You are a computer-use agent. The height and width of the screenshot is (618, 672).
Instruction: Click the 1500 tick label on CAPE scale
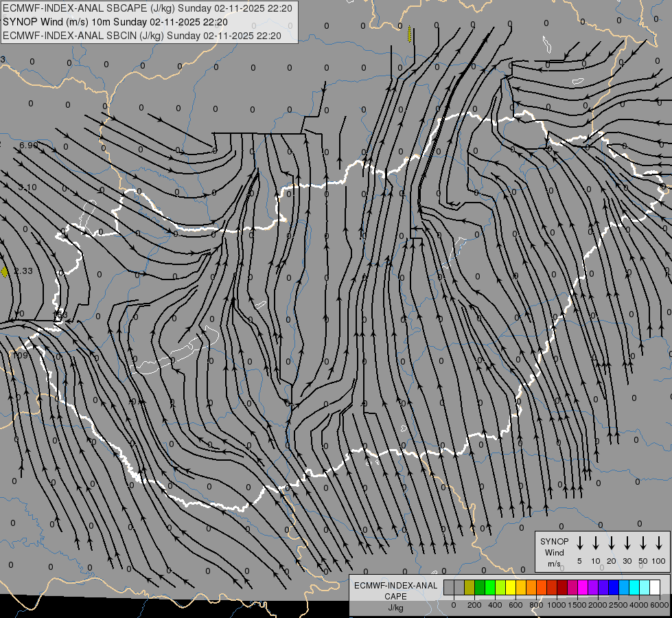[577, 605]
